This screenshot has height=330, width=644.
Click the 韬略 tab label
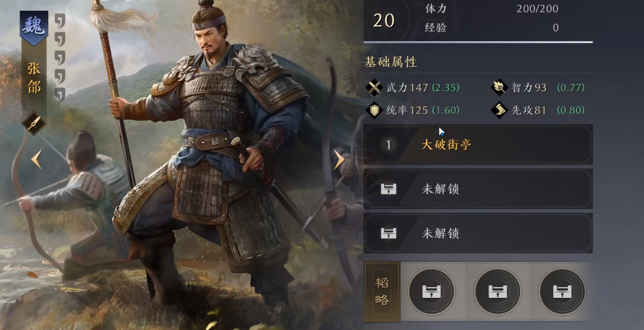pos(382,292)
